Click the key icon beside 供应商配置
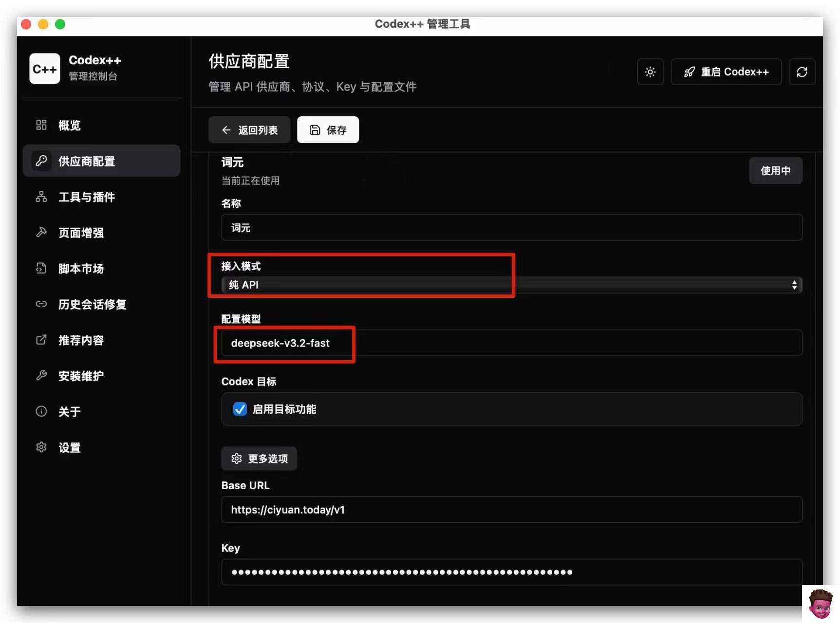 point(41,161)
